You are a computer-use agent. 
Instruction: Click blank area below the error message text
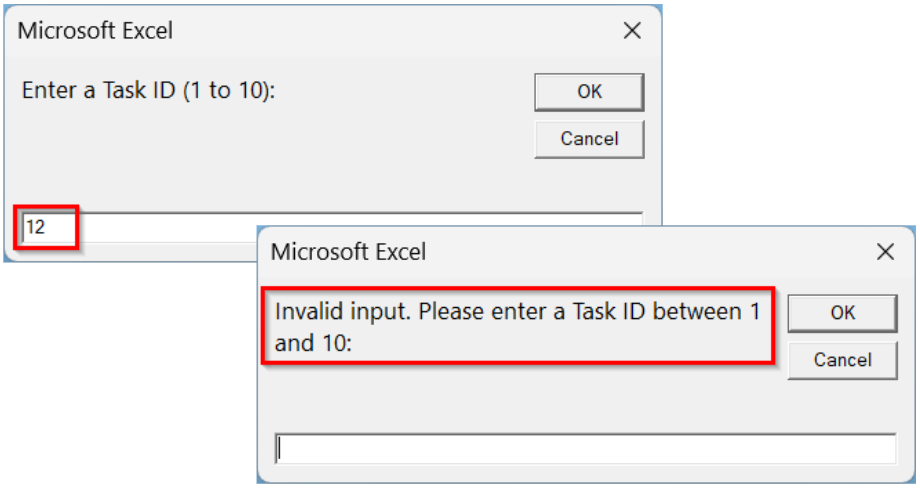tap(500, 400)
